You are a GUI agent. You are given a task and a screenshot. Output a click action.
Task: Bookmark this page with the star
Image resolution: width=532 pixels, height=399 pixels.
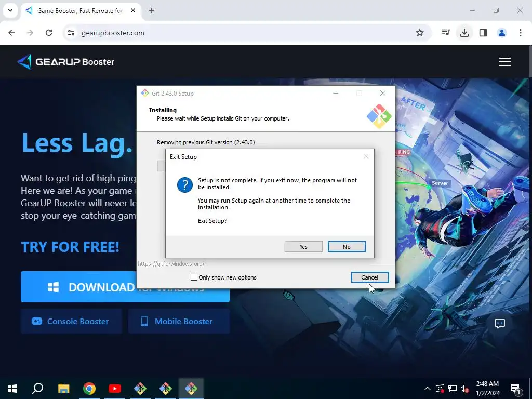420,33
